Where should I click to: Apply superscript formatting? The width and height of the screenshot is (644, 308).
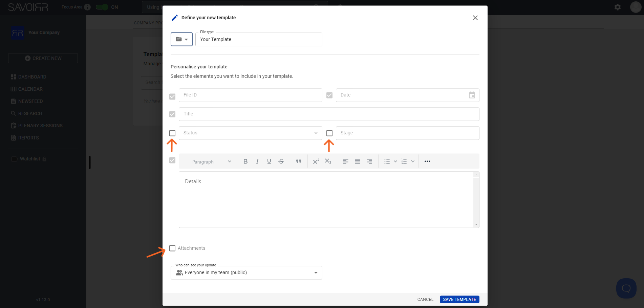click(316, 161)
